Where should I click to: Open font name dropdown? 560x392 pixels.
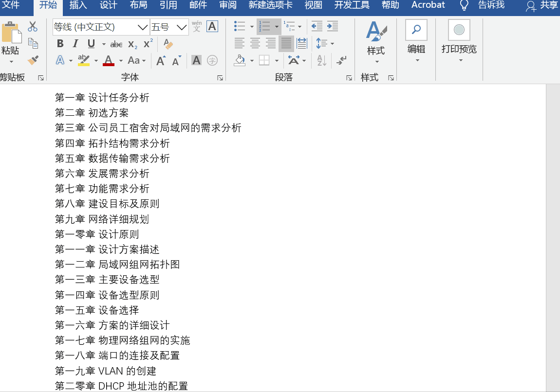[x=143, y=27]
